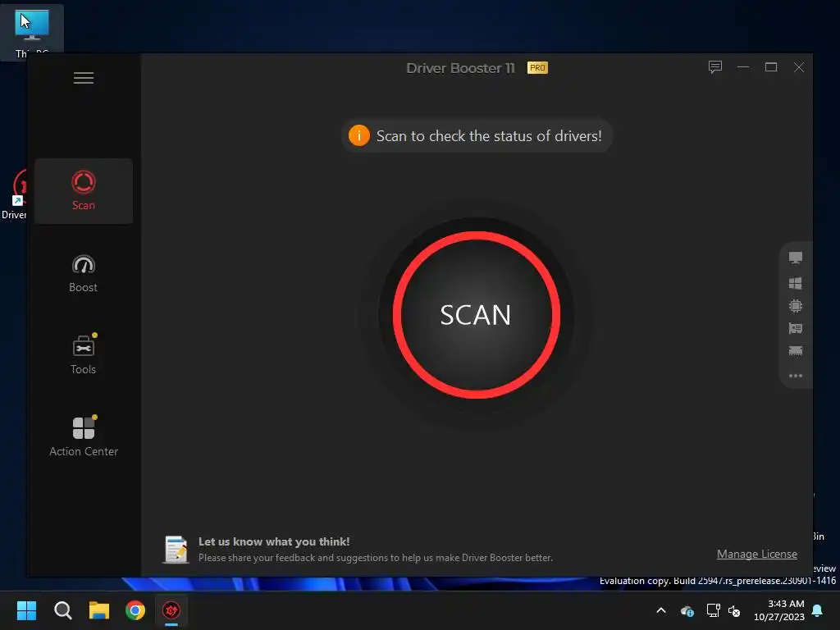This screenshot has width=840, height=630.
Task: Open clock showing 3:43 AM
Action: [779, 610]
